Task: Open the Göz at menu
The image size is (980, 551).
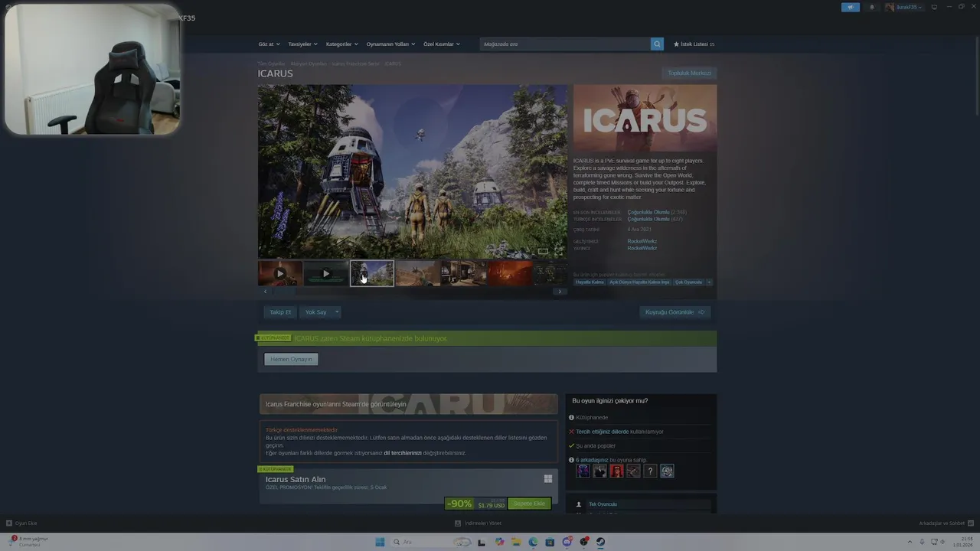Action: coord(269,44)
